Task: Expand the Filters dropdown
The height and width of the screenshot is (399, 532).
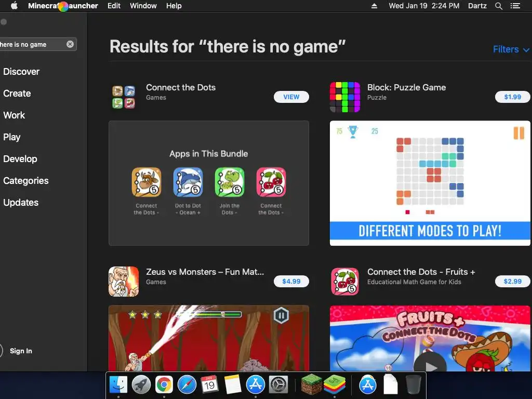Action: coord(511,49)
